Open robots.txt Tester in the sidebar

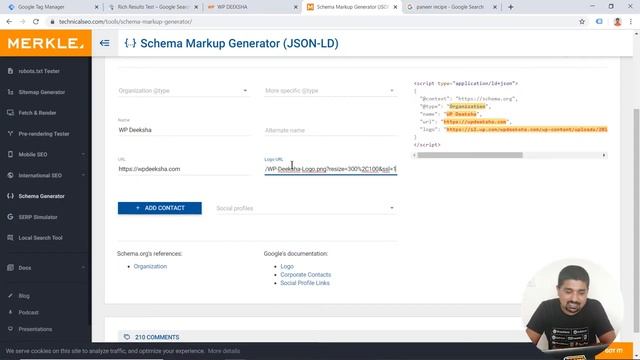39,71
